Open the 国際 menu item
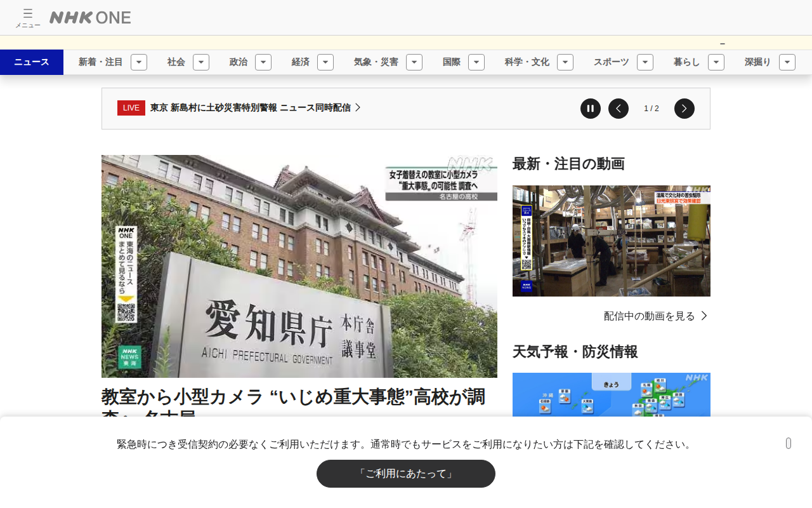The height and width of the screenshot is (508, 812). (x=452, y=62)
